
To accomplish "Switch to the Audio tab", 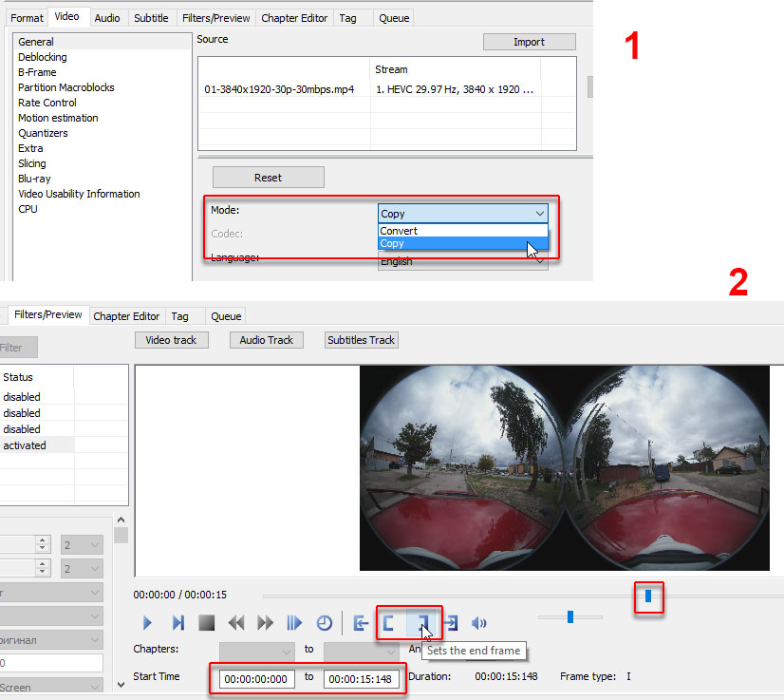I will [107, 18].
